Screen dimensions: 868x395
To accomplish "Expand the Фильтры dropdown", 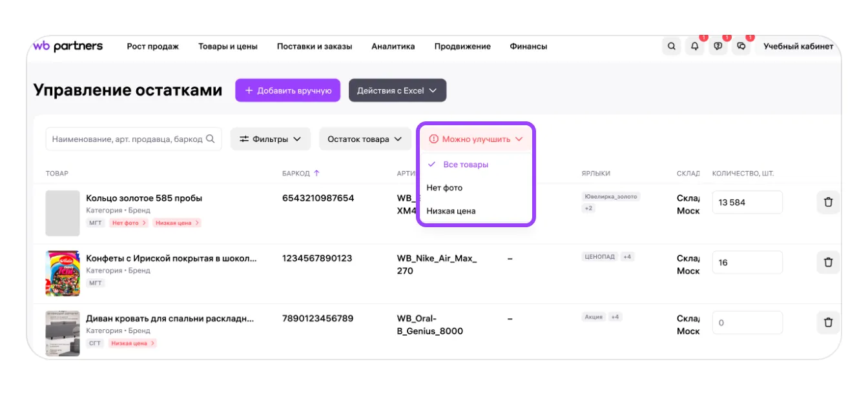I will [x=270, y=139].
